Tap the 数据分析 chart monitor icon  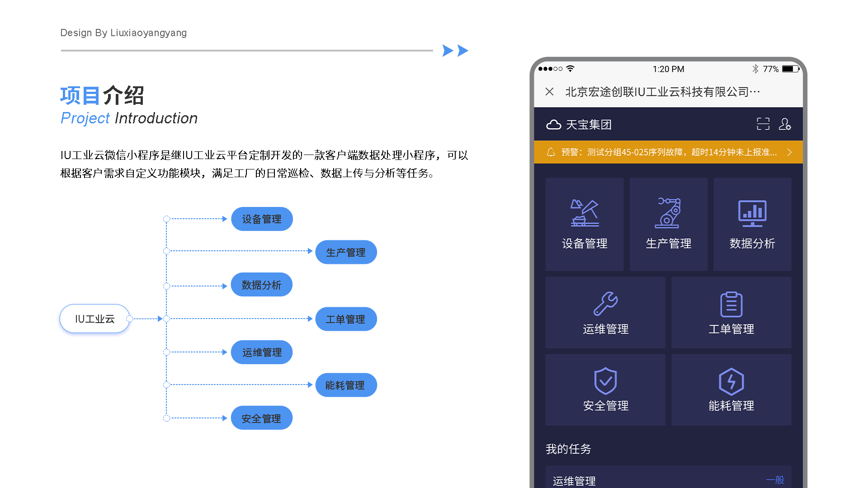click(752, 213)
